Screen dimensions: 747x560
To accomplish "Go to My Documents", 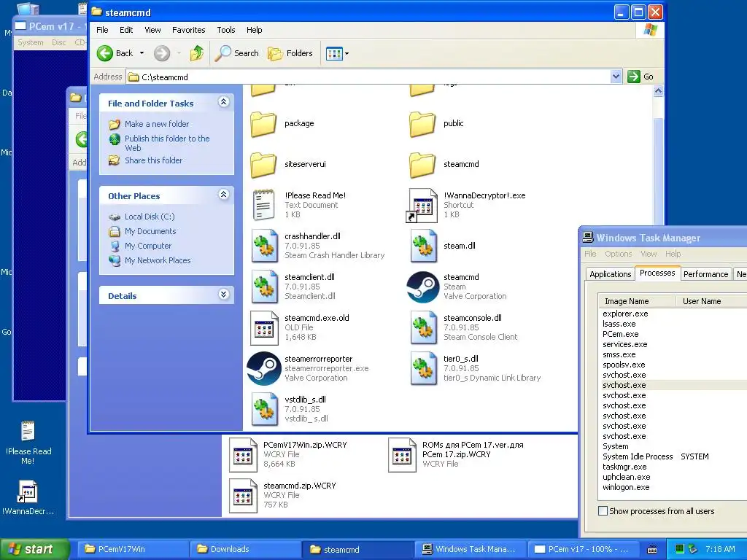I will click(x=150, y=231).
